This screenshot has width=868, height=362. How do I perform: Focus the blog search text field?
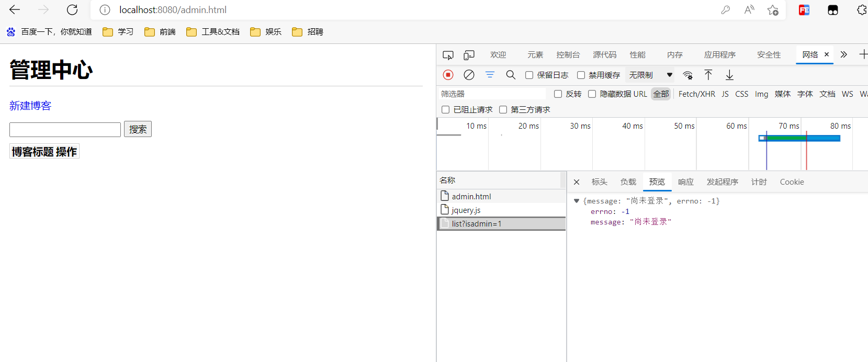65,130
